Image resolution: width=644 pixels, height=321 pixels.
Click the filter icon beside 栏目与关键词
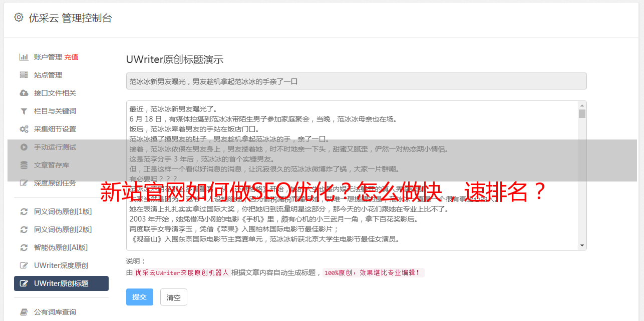(x=24, y=111)
